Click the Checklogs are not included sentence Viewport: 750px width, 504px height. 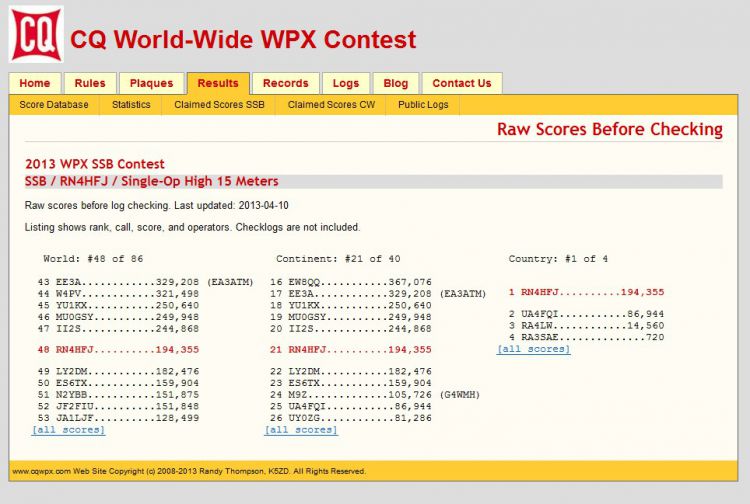pos(298,227)
